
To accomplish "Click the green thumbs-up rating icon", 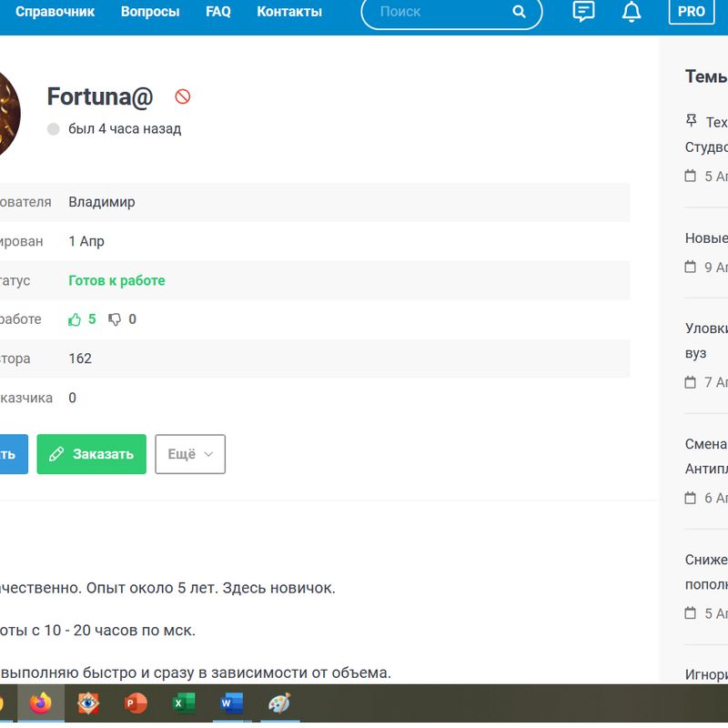I will pos(76,319).
